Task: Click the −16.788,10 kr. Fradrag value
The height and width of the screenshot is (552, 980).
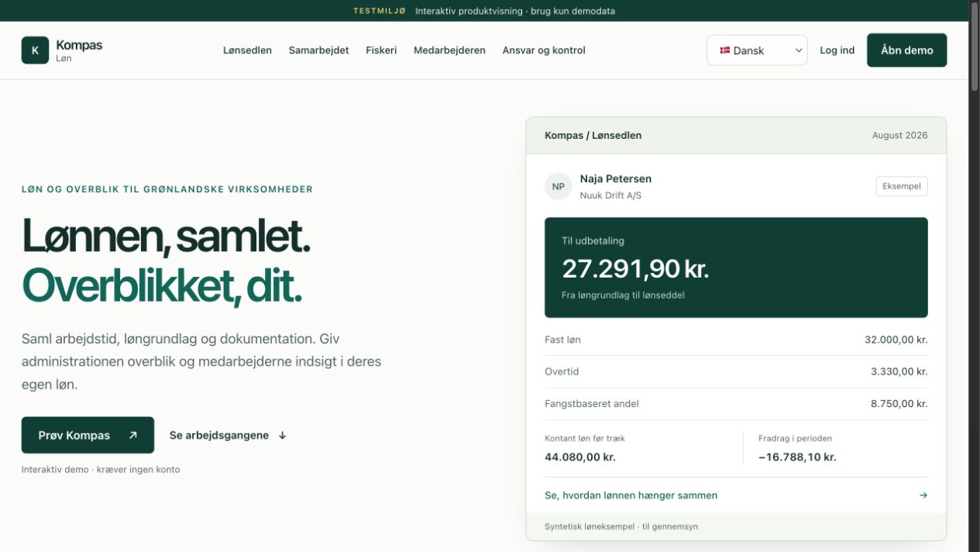Action: (x=797, y=457)
